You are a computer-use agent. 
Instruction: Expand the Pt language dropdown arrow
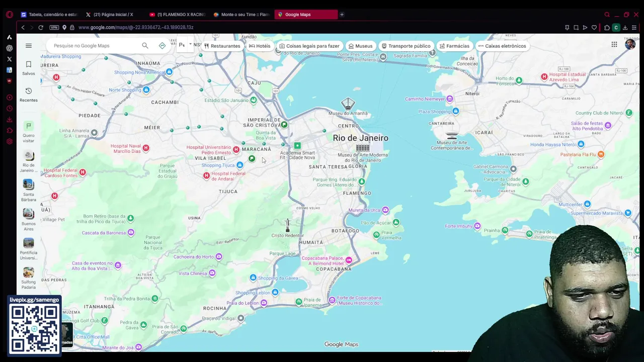pyautogui.click(x=190, y=45)
